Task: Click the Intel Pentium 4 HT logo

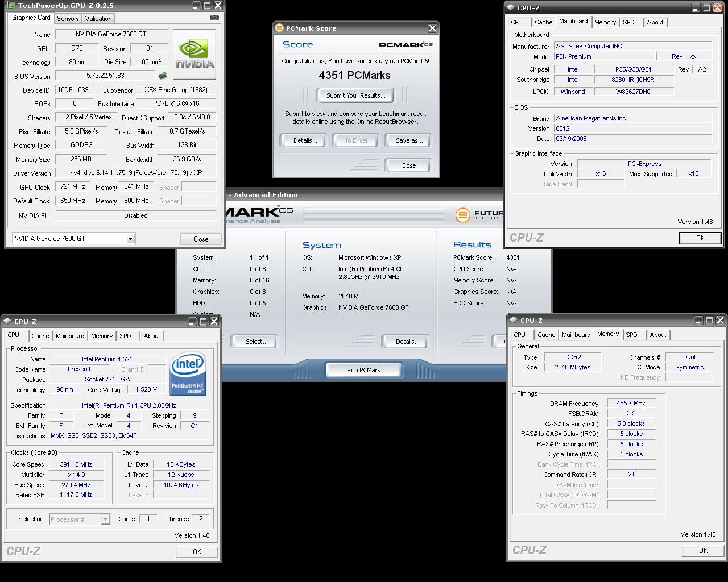Action: [x=188, y=373]
